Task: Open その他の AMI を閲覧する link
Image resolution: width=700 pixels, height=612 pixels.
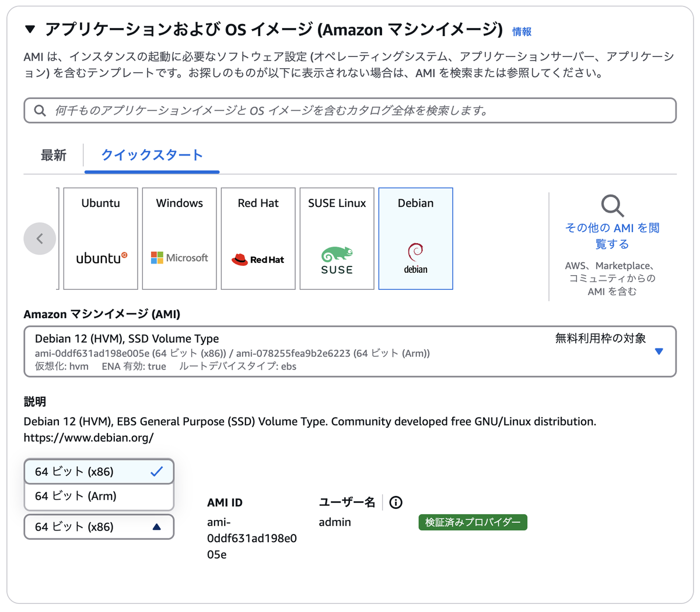Action: click(612, 235)
